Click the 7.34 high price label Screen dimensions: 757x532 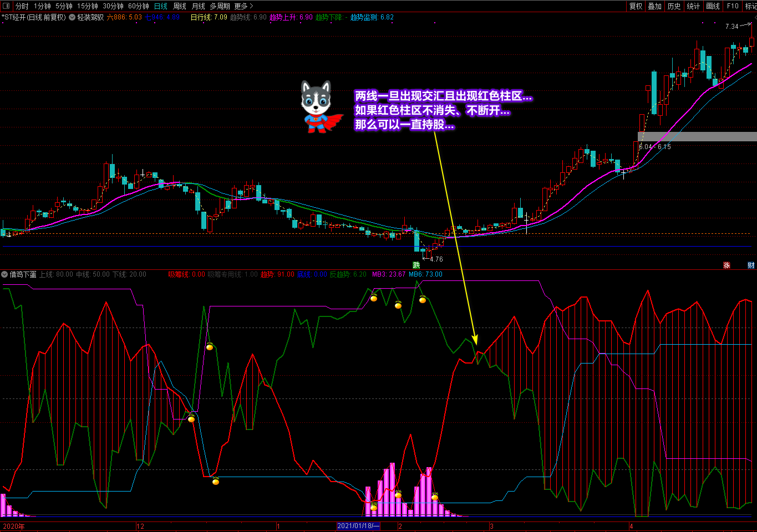(731, 27)
